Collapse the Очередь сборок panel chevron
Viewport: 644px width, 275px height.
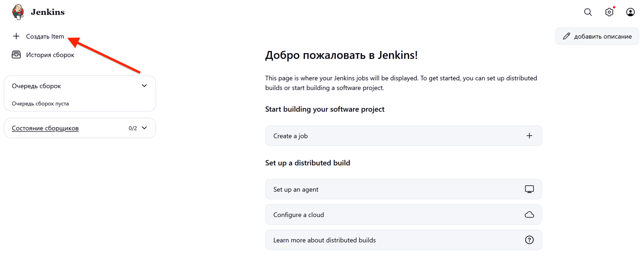click(x=144, y=86)
